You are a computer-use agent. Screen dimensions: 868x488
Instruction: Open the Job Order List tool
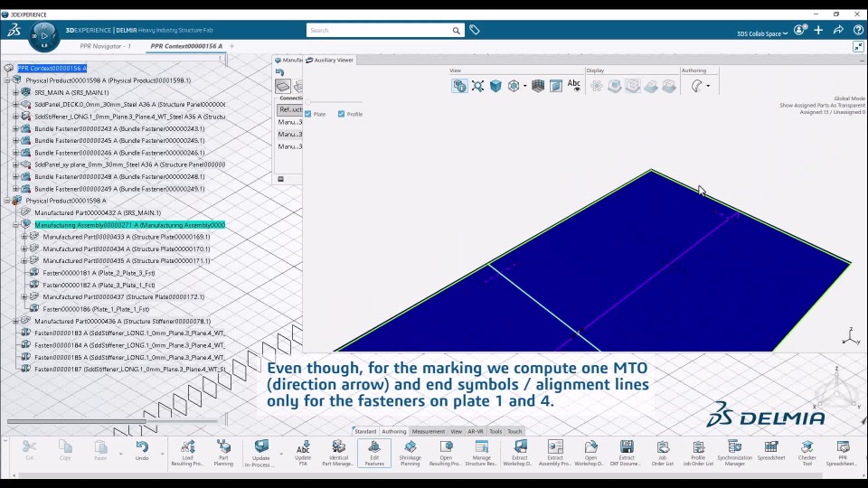(x=662, y=453)
